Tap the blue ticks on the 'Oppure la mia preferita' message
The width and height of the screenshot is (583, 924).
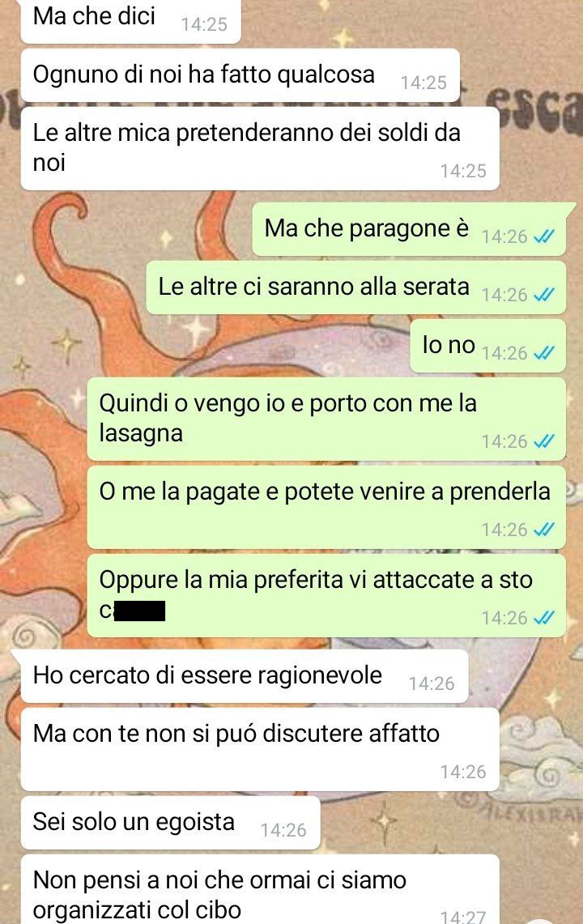click(x=543, y=618)
